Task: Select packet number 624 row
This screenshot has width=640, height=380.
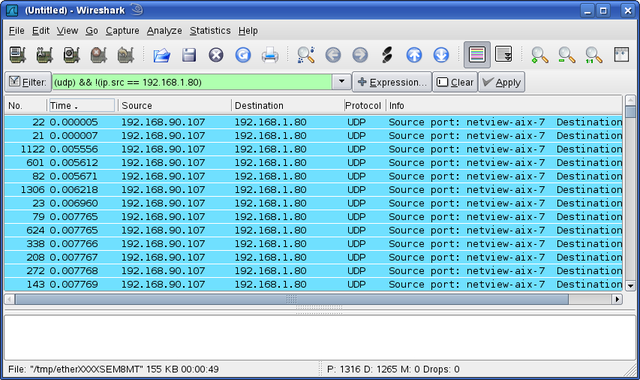Action: click(313, 230)
